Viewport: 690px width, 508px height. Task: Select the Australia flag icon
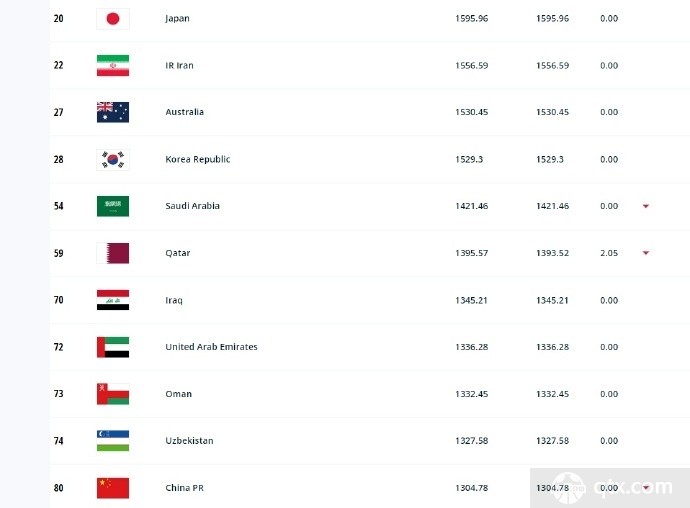[113, 112]
